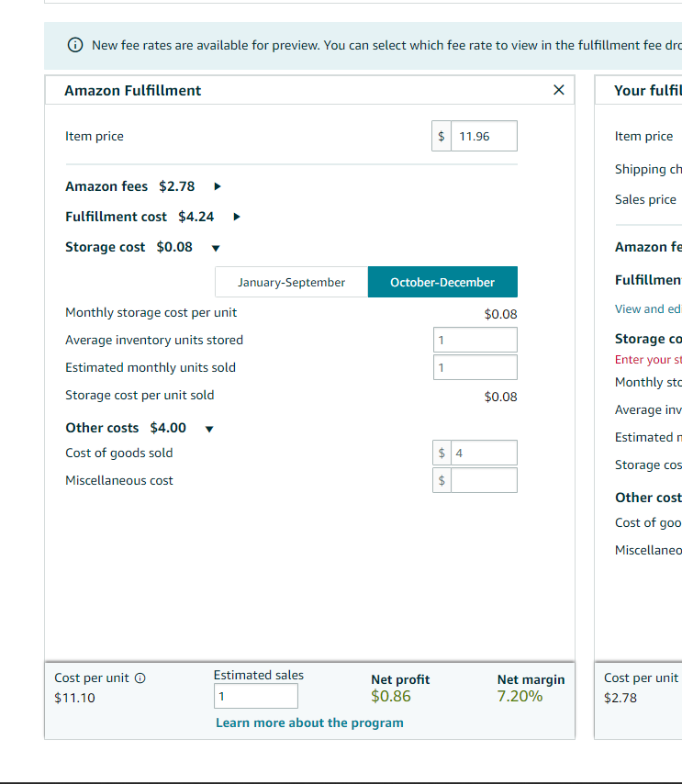Screen dimensions: 682x784
Task: Click the Amazon Fulfillment panel title
Action: 132,91
